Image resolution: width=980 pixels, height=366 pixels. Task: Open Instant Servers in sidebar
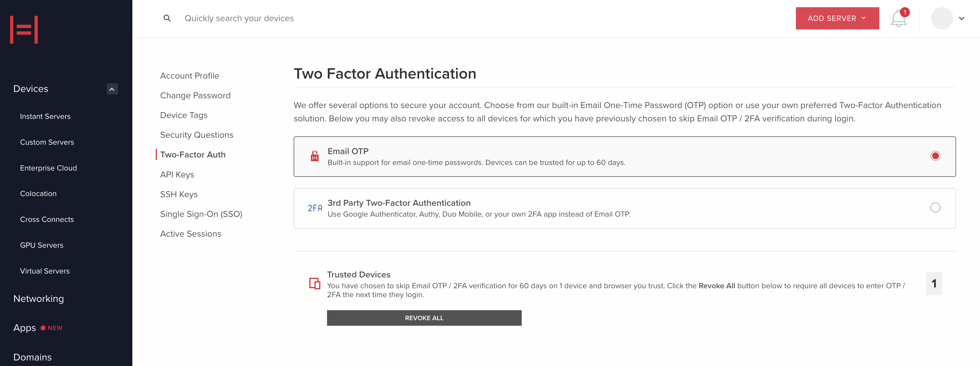[x=45, y=116]
